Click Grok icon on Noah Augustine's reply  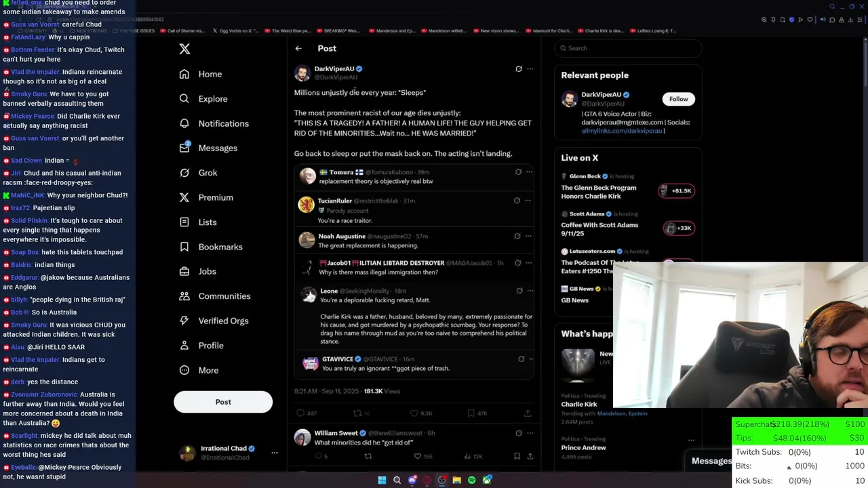coord(517,236)
